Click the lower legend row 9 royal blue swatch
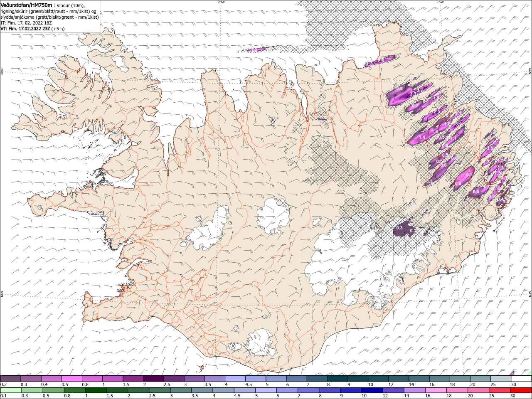This screenshot has width=532, height=399. 351,390
